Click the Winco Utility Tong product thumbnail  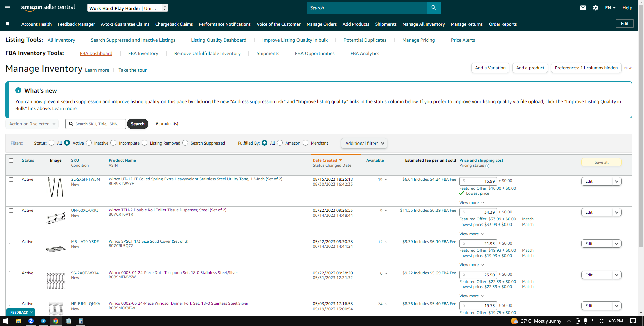[x=56, y=187]
